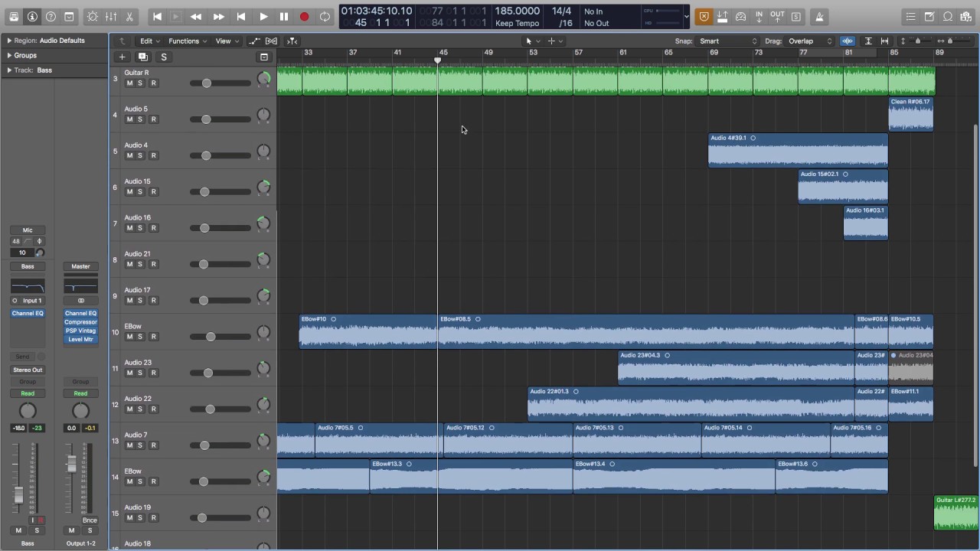Open the Tuner
980x551 pixels.
click(740, 17)
